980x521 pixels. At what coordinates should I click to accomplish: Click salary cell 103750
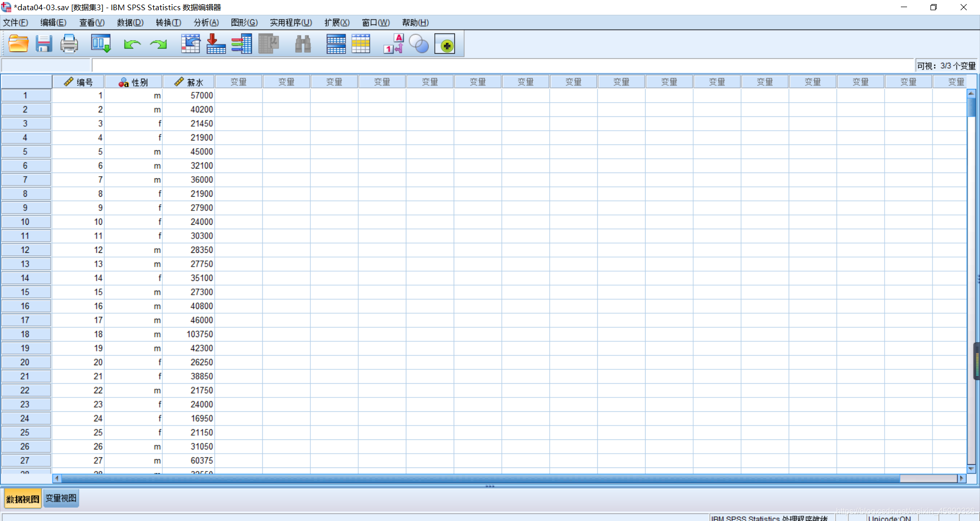189,334
